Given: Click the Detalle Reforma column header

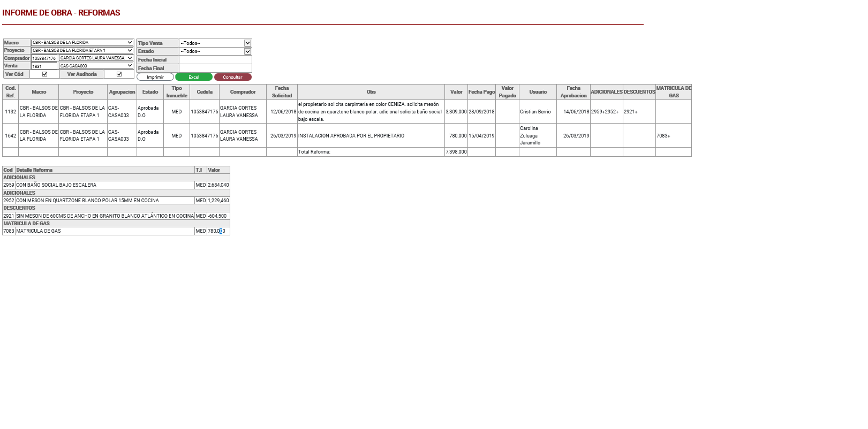Looking at the screenshot, I should (x=105, y=170).
